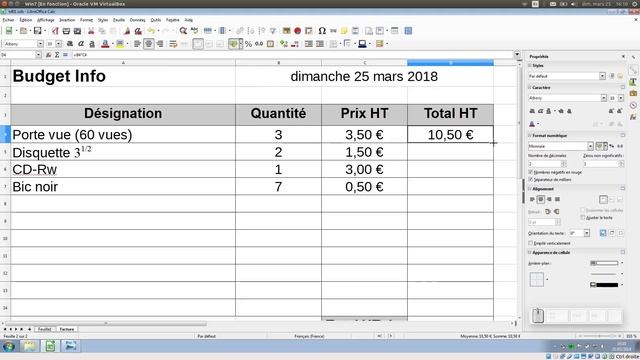
Task: Click the Bold icon in the formatting toolbar
Action: pyautogui.click(x=70, y=44)
